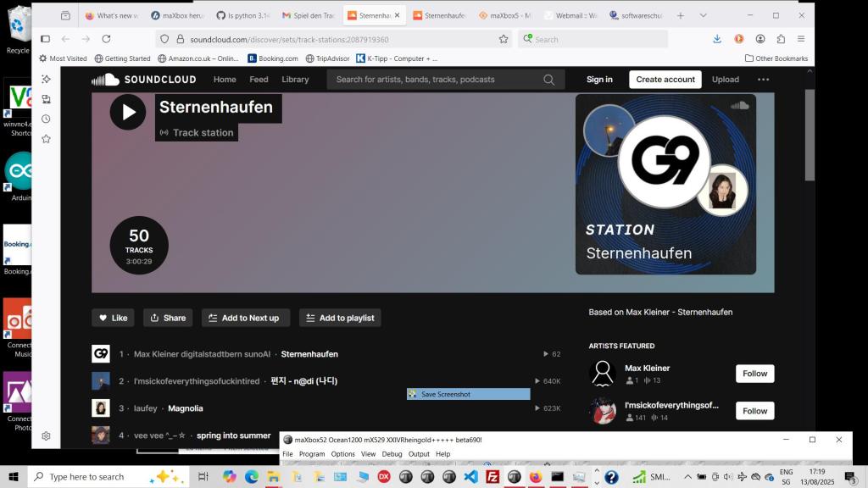868x488 pixels.
Task: Show hidden icons in the system tray
Action: (x=687, y=477)
